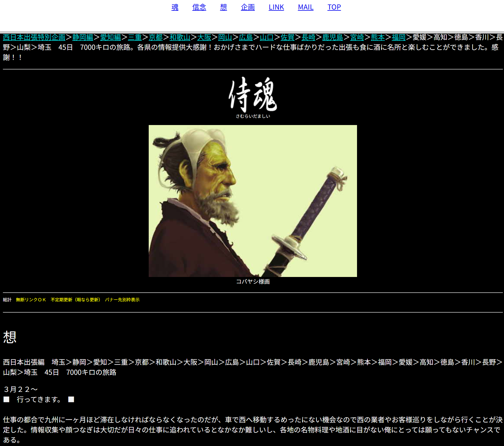Click the 京都 link

point(156,37)
